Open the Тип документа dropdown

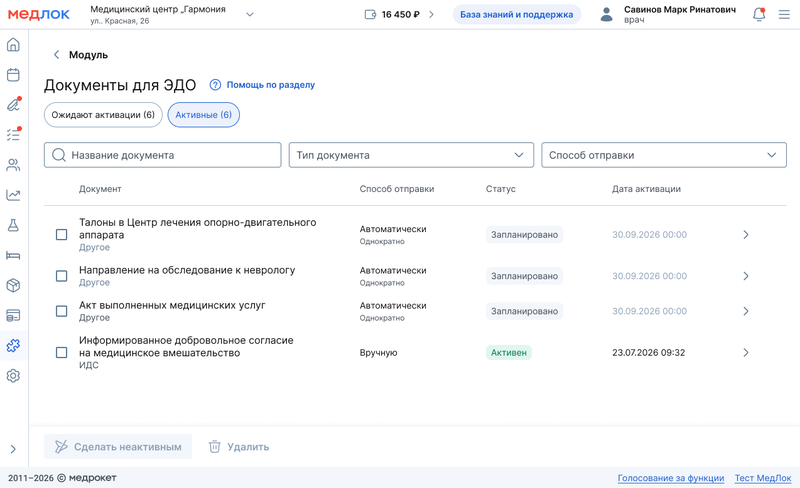pos(411,155)
